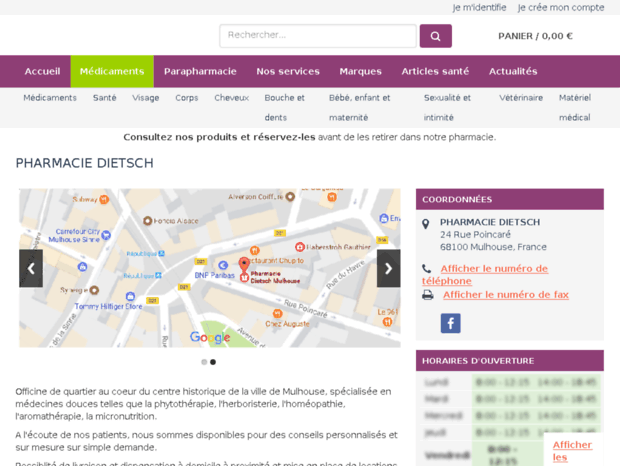Go to Médicaments subcategory link
Screen dimensions: 620x466
(x=50, y=98)
